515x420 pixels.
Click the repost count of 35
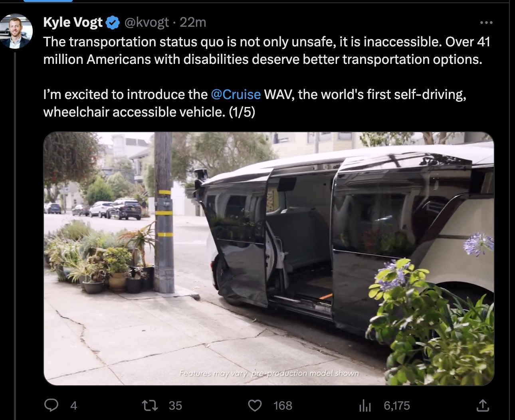coord(175,406)
